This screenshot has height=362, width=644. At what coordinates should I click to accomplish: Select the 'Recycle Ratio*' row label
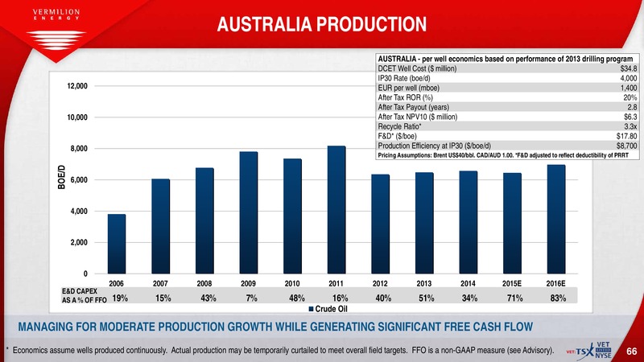pyautogui.click(x=399, y=126)
